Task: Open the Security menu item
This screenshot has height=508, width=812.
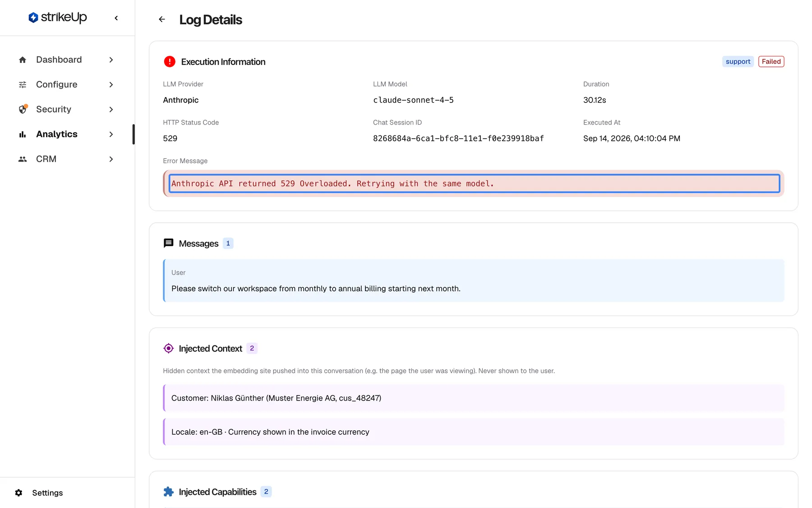Action: coord(67,109)
